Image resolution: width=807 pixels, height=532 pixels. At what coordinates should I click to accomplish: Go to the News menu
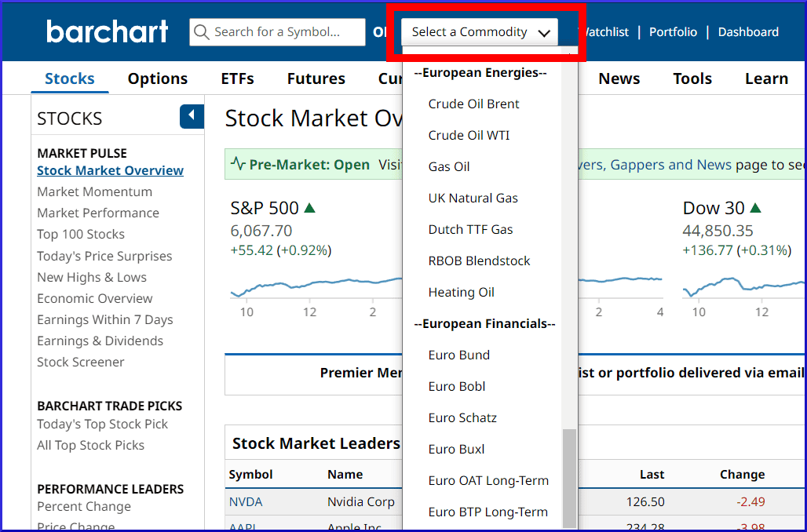pyautogui.click(x=619, y=78)
